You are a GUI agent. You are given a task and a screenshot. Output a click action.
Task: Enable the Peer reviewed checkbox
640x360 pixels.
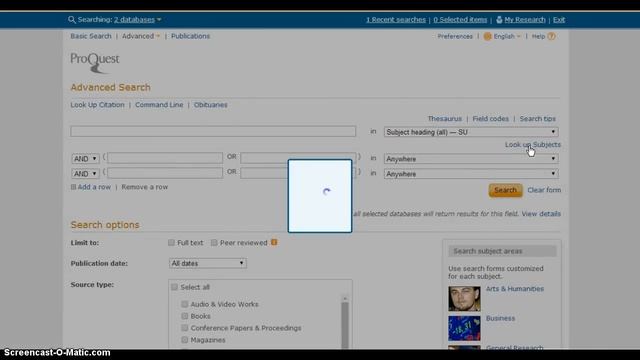pos(214,242)
